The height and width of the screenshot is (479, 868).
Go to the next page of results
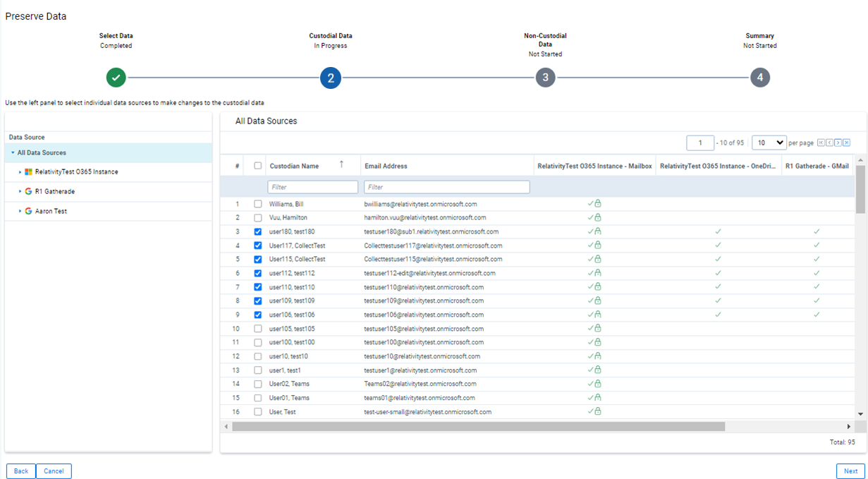(x=838, y=143)
